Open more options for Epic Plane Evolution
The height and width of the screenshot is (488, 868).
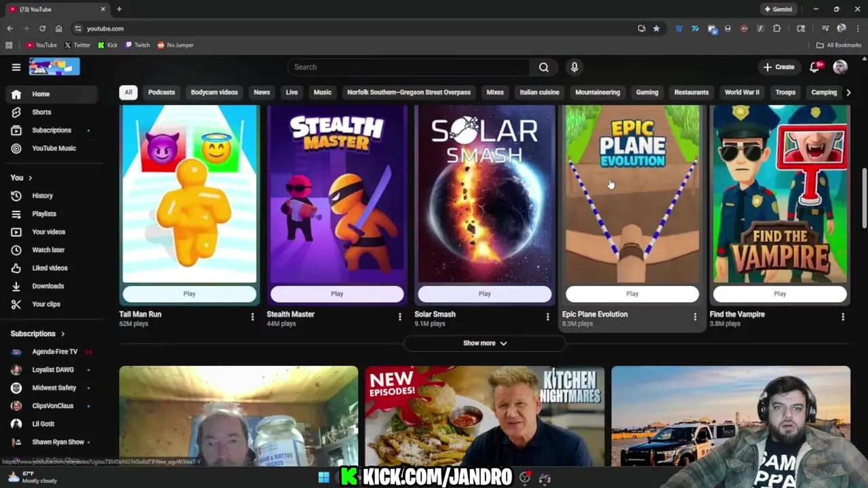694,317
